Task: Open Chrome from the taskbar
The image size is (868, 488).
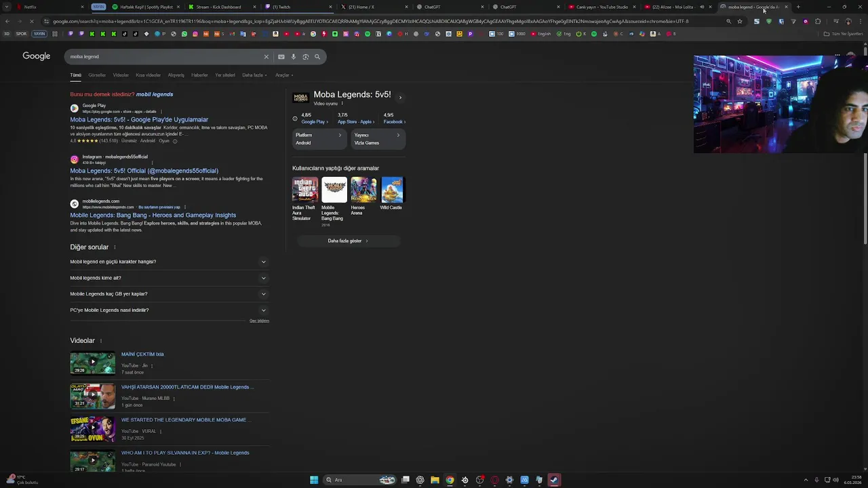Action: click(x=450, y=480)
